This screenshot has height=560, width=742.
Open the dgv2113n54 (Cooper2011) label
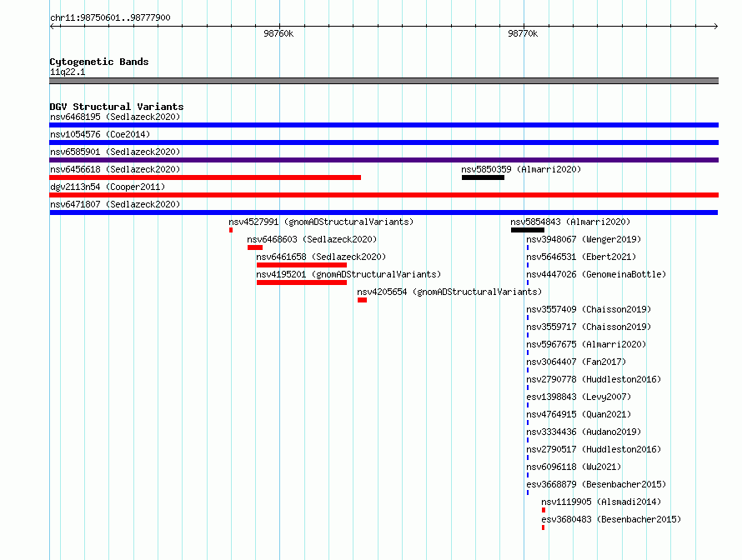pyautogui.click(x=108, y=187)
